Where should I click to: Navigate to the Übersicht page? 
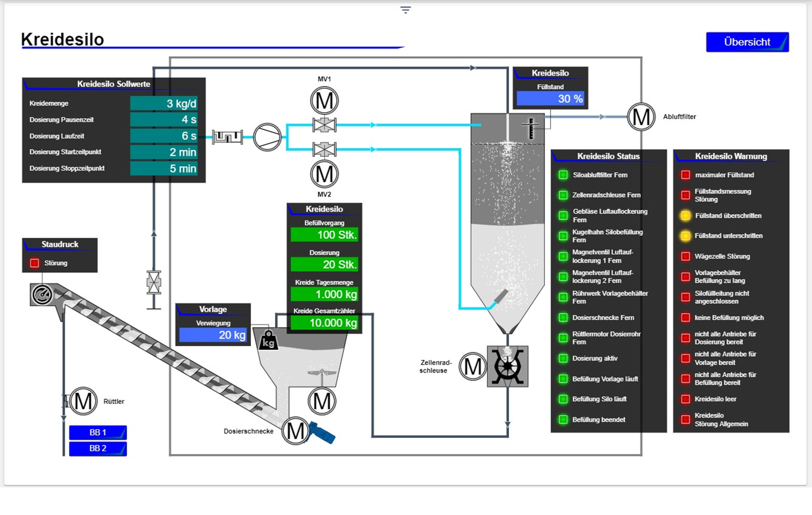[x=747, y=42]
